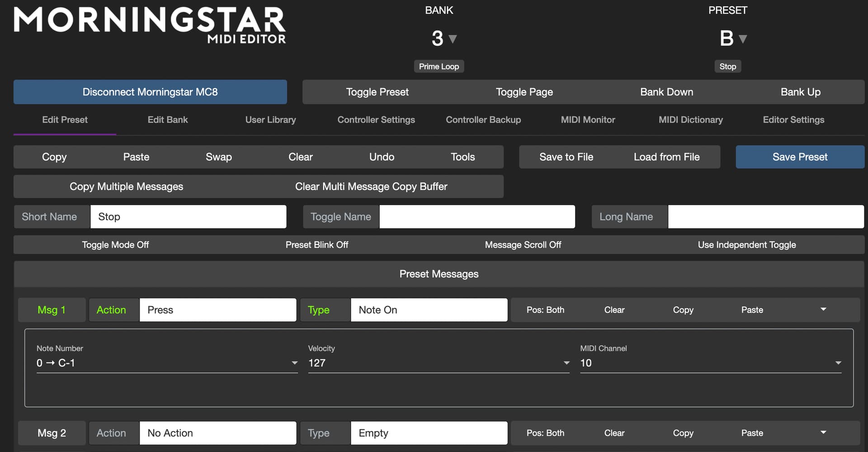Screen dimensions: 868x452
Task: Toggle the Toggle Mode Off switch
Action: 115,245
